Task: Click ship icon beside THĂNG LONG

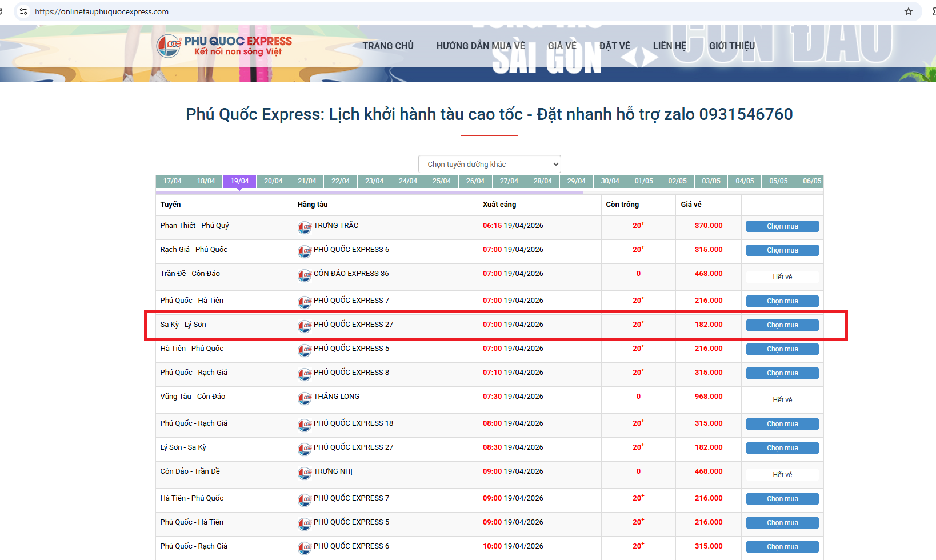Action: [305, 398]
